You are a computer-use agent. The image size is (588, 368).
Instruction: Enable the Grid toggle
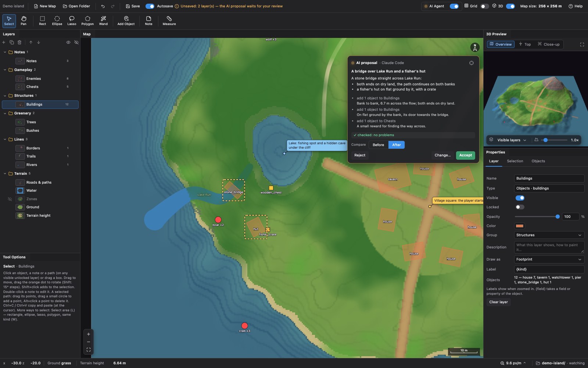pos(485,6)
